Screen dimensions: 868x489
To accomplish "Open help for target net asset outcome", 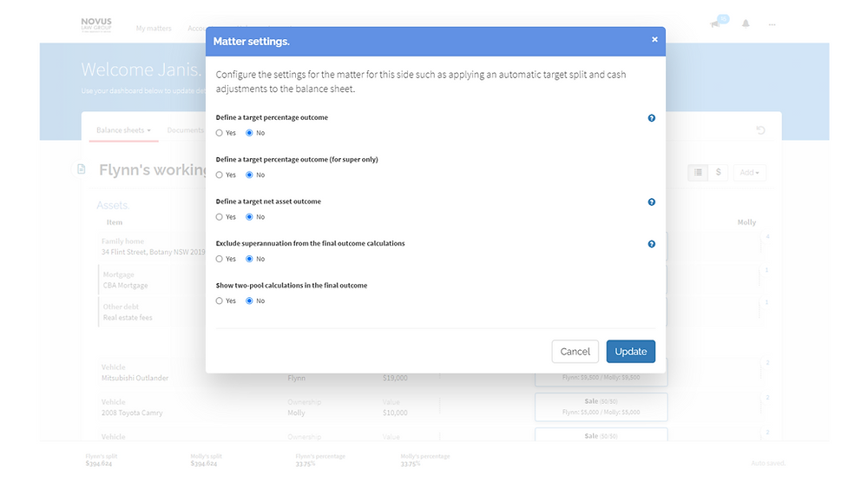I will pyautogui.click(x=652, y=202).
